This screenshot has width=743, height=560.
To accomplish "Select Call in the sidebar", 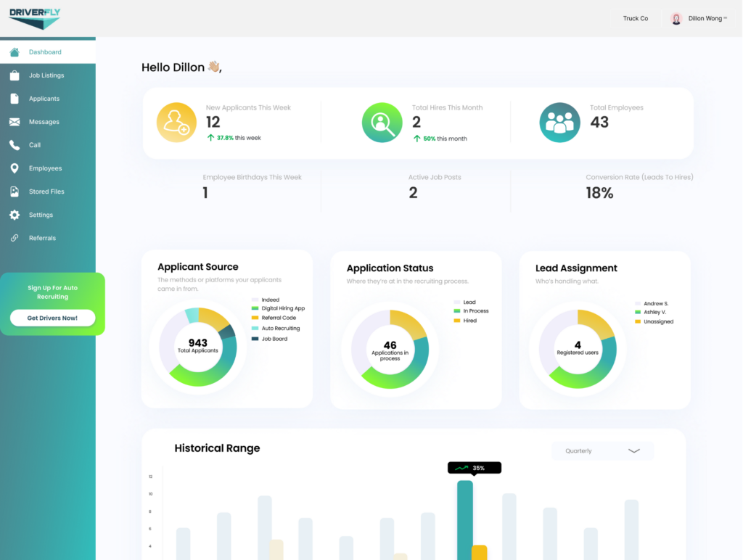I will (x=47, y=145).
